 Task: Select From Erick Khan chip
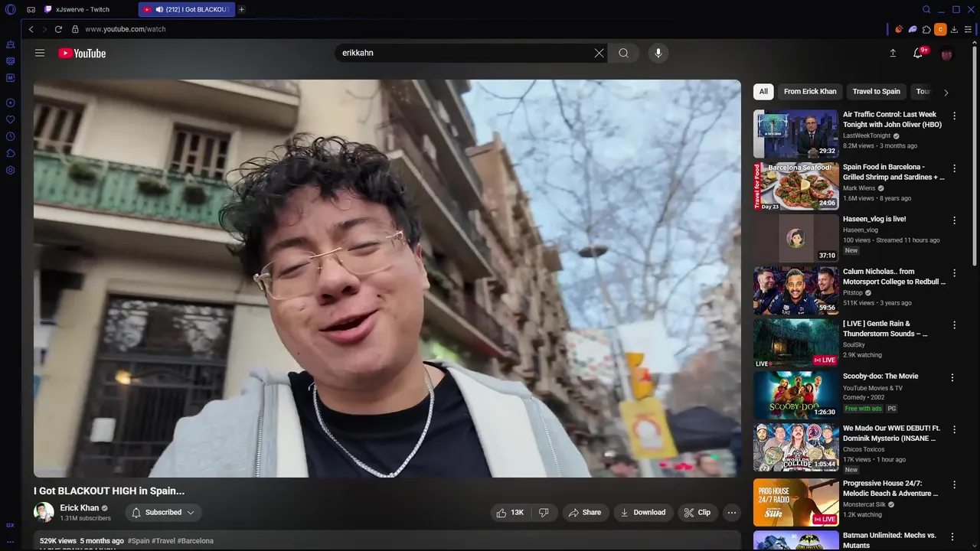[x=810, y=91]
